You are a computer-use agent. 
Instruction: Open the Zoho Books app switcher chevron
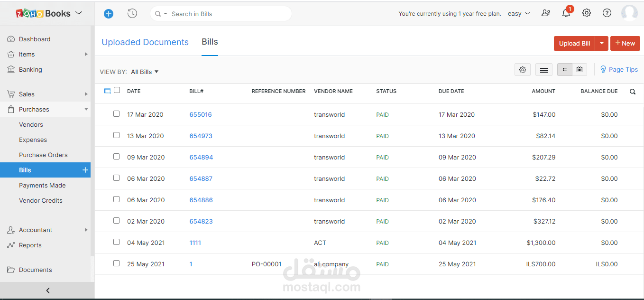(x=79, y=13)
